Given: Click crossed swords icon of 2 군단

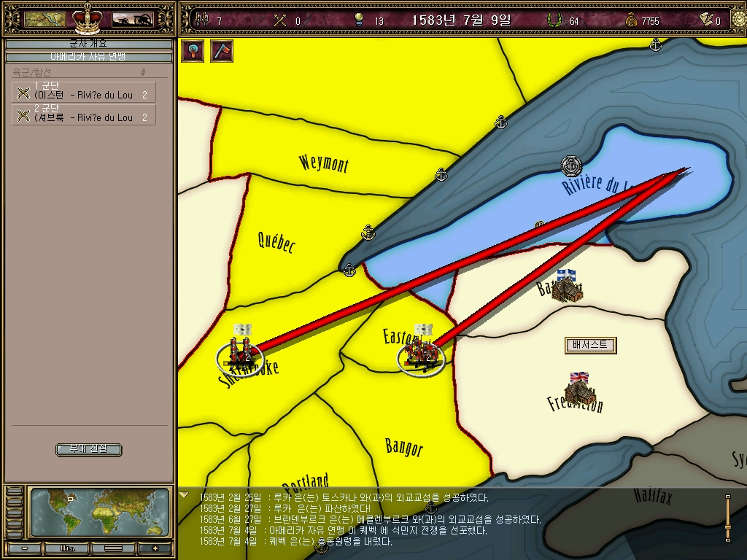Looking at the screenshot, I should (x=23, y=115).
